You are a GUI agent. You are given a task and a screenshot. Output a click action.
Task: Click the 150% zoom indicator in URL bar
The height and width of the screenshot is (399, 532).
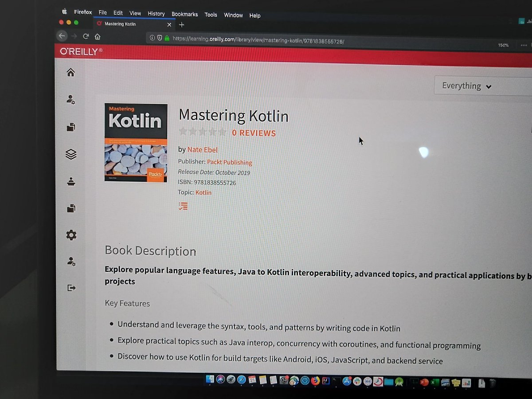(503, 45)
